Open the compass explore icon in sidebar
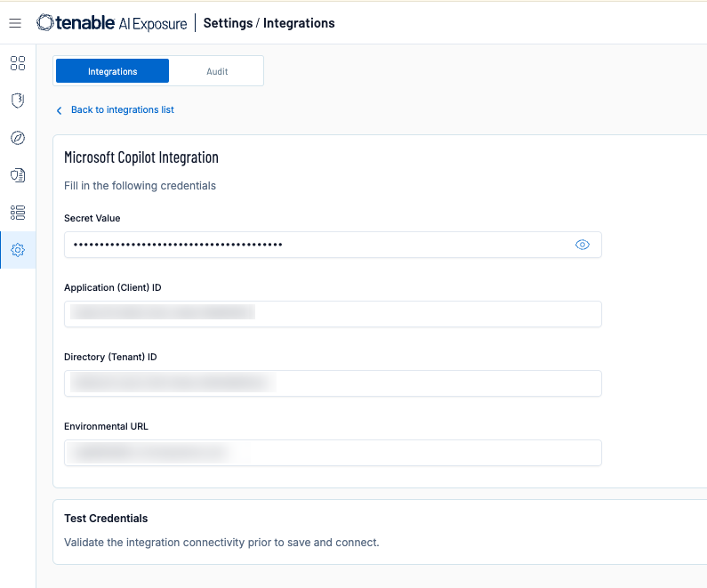The width and height of the screenshot is (707, 588). point(18,138)
